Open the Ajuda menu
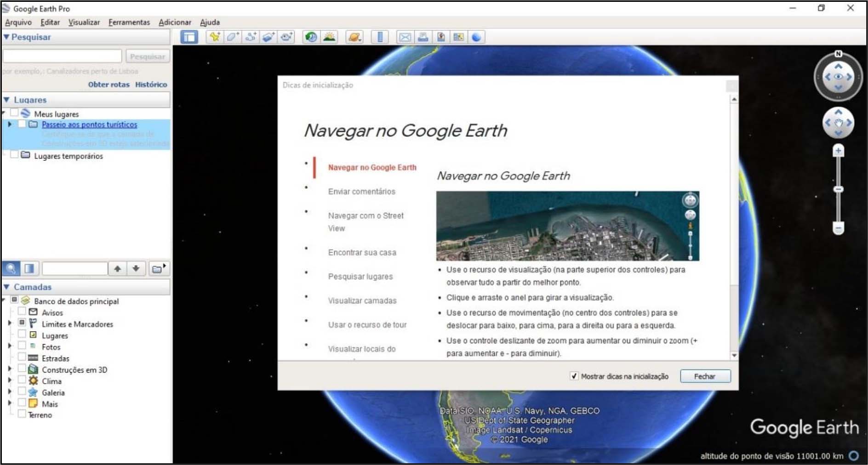868x465 pixels. pos(210,22)
